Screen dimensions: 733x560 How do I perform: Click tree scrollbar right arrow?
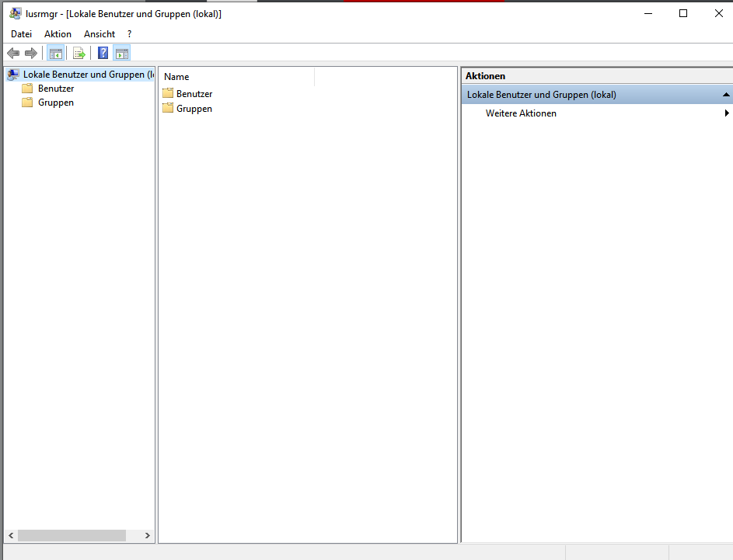point(147,535)
